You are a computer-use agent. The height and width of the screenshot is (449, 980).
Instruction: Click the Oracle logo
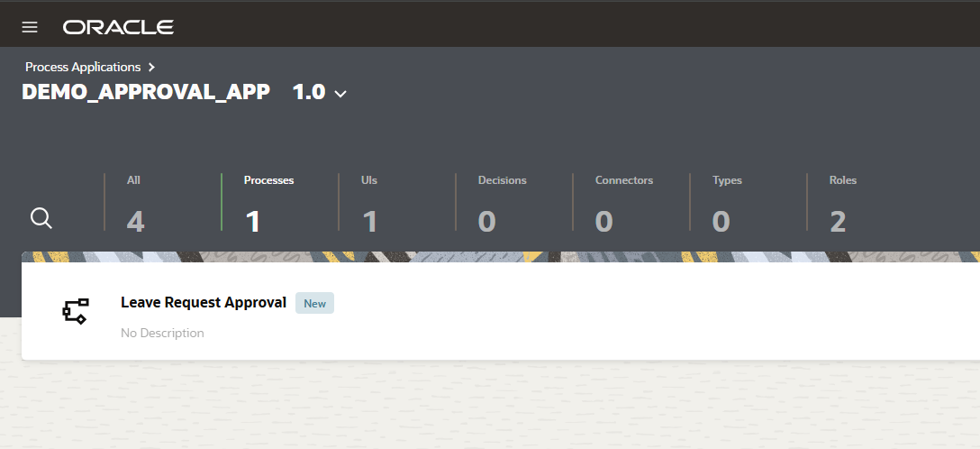(x=118, y=27)
